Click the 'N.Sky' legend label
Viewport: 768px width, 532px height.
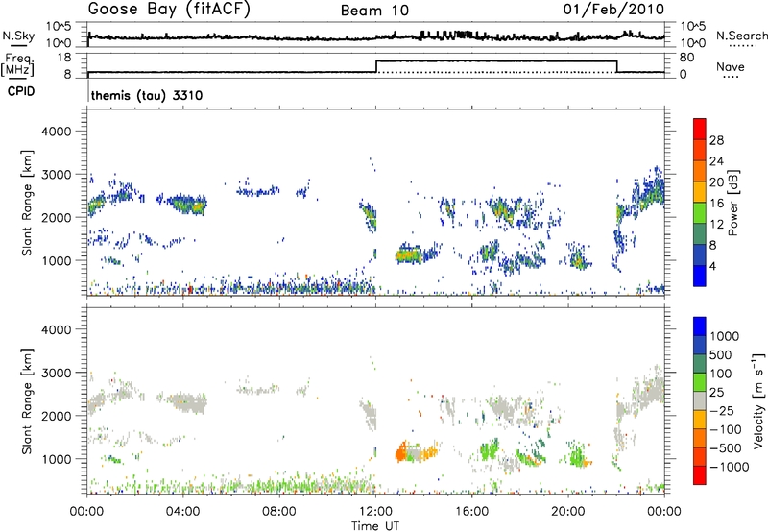pos(18,36)
